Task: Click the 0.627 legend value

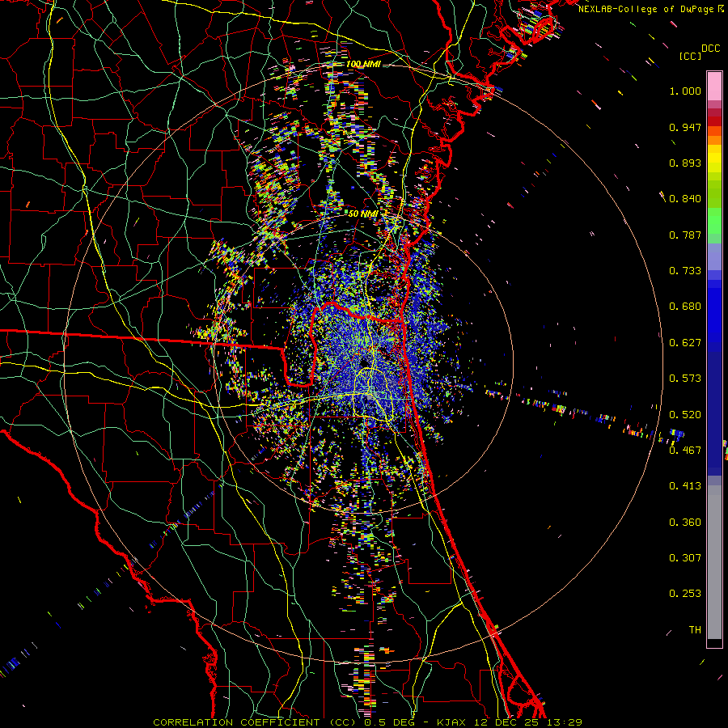Action: coord(685,343)
